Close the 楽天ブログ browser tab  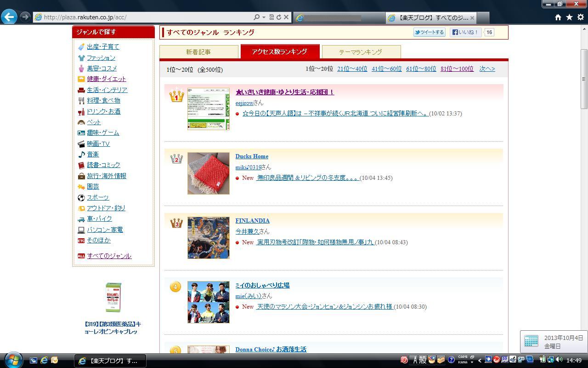pyautogui.click(x=472, y=18)
